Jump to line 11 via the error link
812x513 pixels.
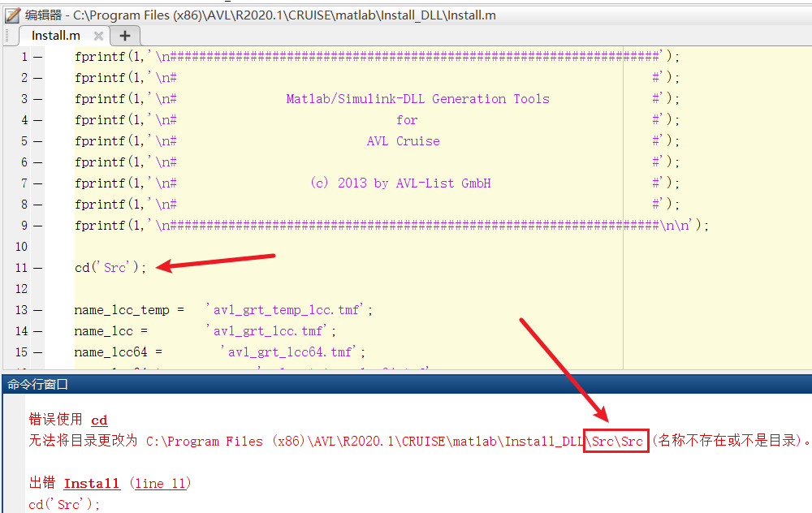tap(161, 483)
